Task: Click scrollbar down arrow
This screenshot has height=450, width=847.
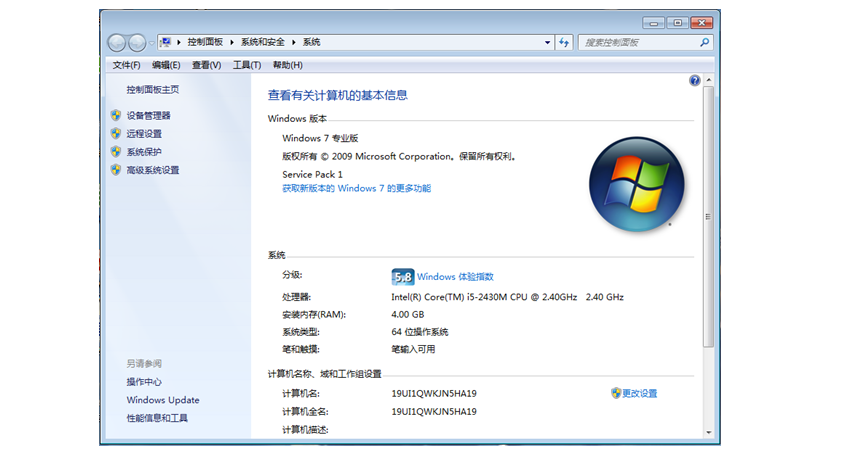Action: (x=708, y=432)
